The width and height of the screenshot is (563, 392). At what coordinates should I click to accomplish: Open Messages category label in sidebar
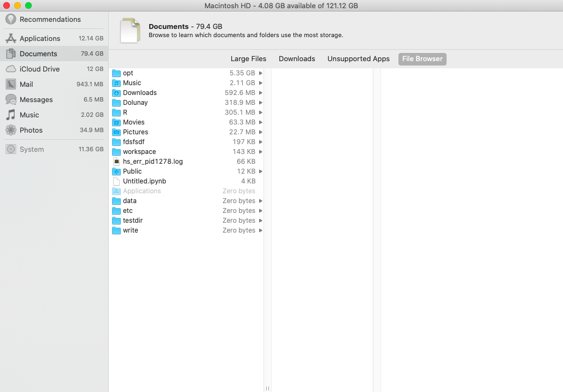point(36,100)
